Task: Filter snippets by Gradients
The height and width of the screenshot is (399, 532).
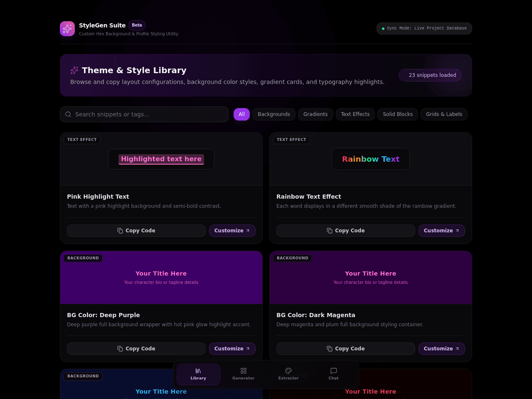Action: click(x=315, y=114)
